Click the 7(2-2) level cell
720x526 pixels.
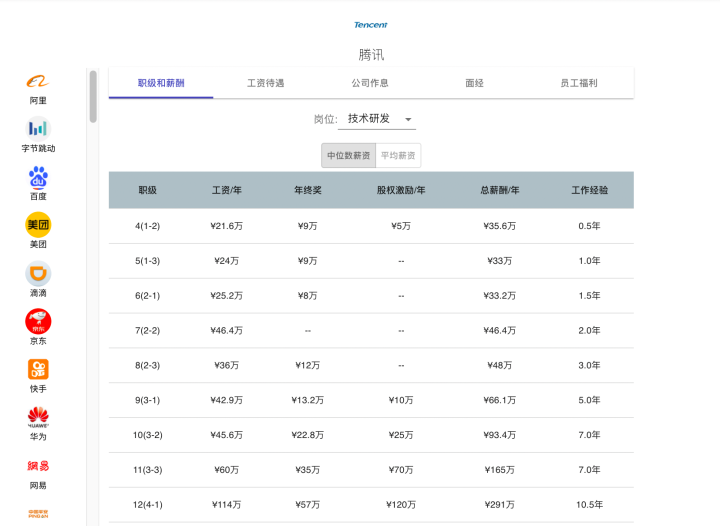147,330
